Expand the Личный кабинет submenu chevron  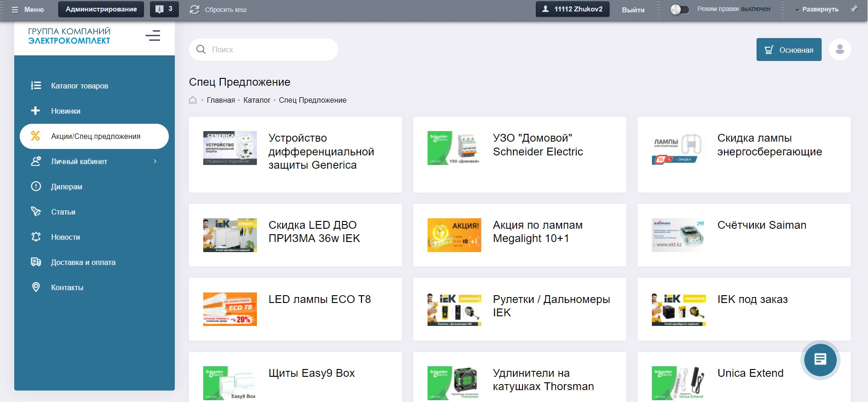155,161
